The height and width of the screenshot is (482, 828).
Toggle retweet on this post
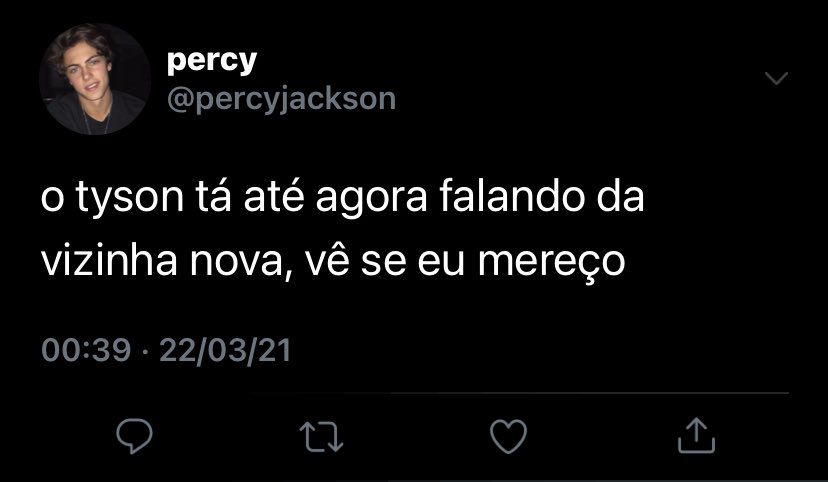[321, 437]
